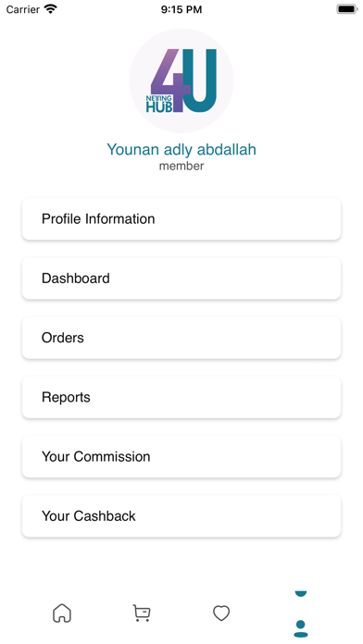Tap the battery indicator icon
The width and height of the screenshot is (363, 644).
click(x=347, y=9)
